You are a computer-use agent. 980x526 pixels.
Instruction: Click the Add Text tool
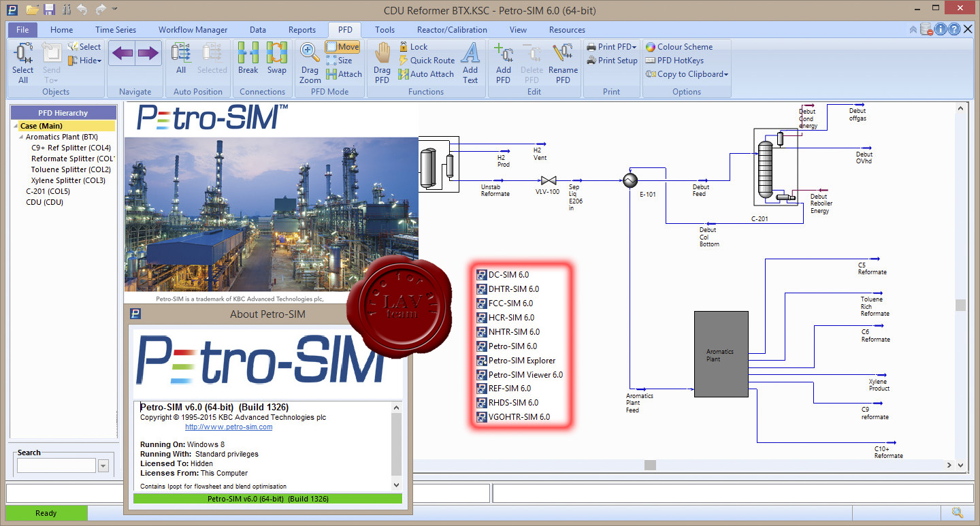coord(470,63)
